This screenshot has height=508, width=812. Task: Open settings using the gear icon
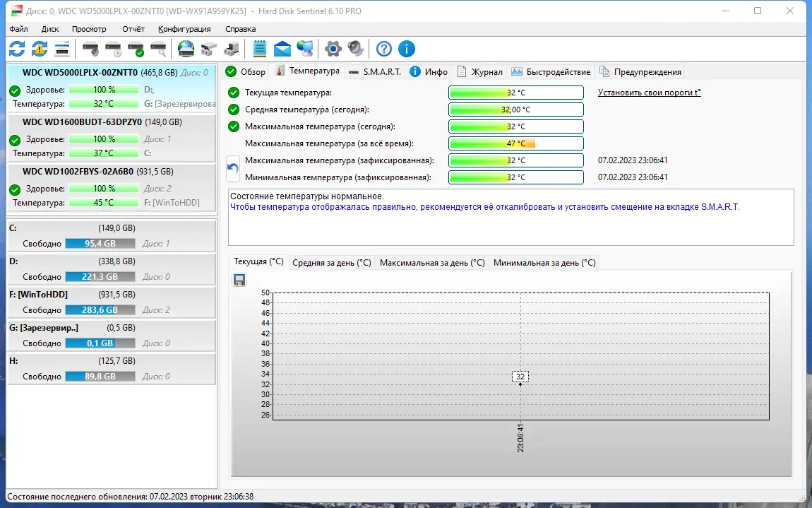332,49
